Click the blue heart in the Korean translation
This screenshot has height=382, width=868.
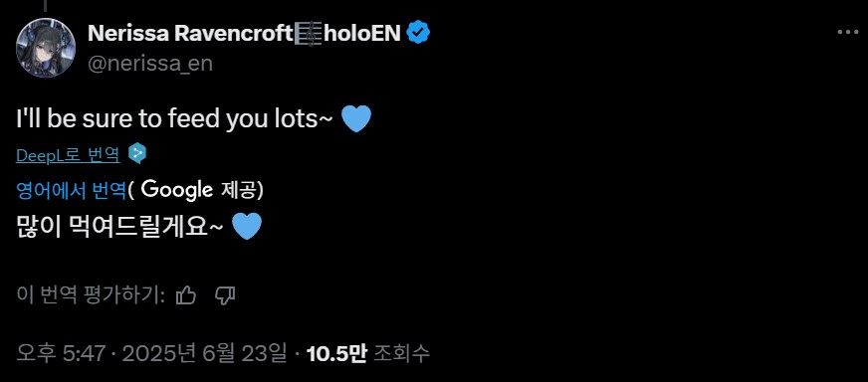pyautogui.click(x=247, y=227)
